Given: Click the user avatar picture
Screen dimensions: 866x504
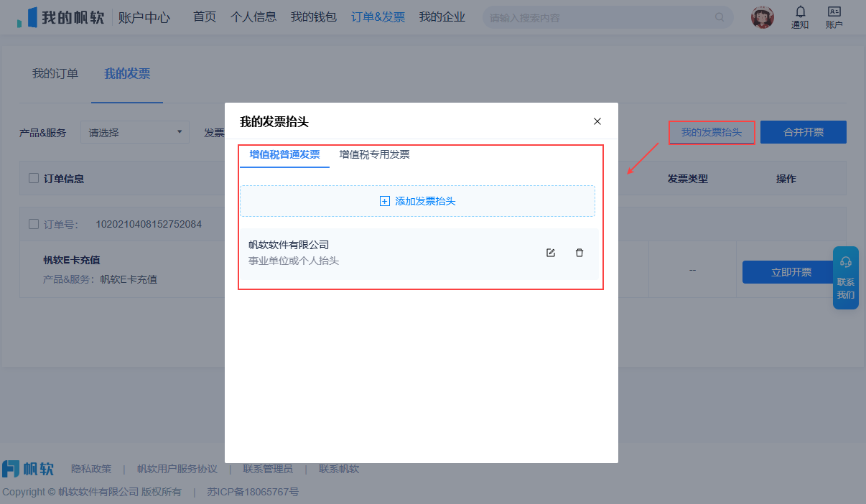Looking at the screenshot, I should (763, 17).
